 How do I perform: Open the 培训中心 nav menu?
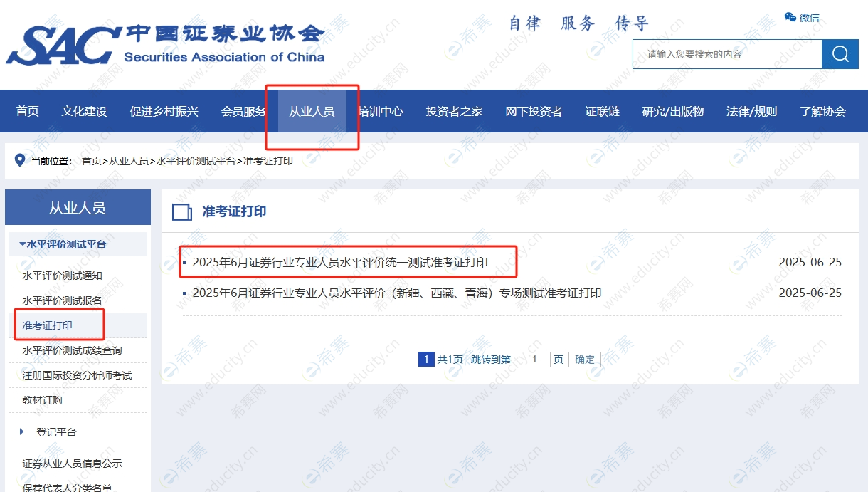click(x=381, y=111)
